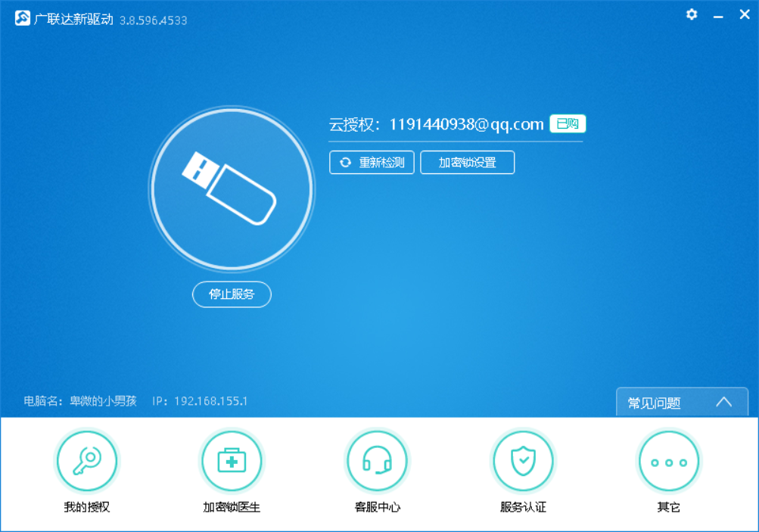Click the 重新检测 button
Screen dimensions: 759x532
[372, 163]
